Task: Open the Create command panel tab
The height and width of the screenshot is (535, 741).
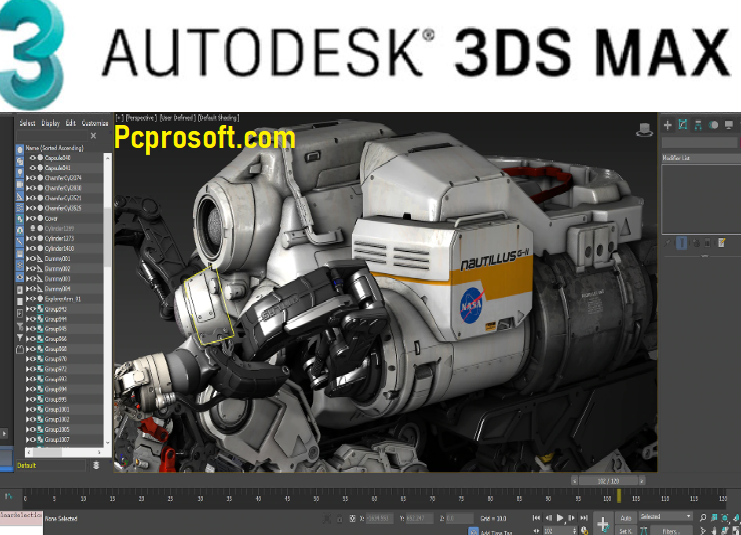Action: (668, 125)
